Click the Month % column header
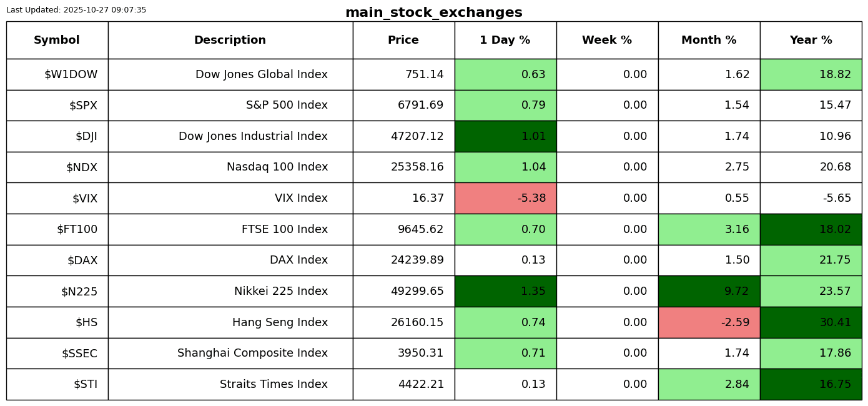 click(709, 40)
